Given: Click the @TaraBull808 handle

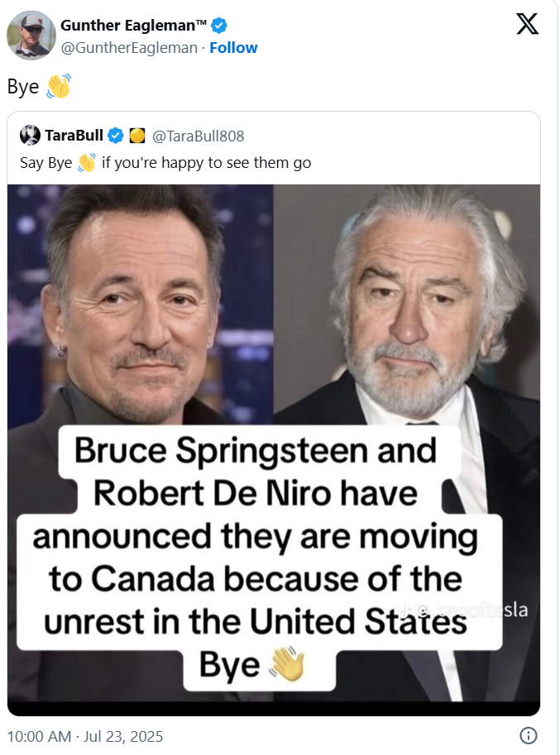Looking at the screenshot, I should 199,136.
